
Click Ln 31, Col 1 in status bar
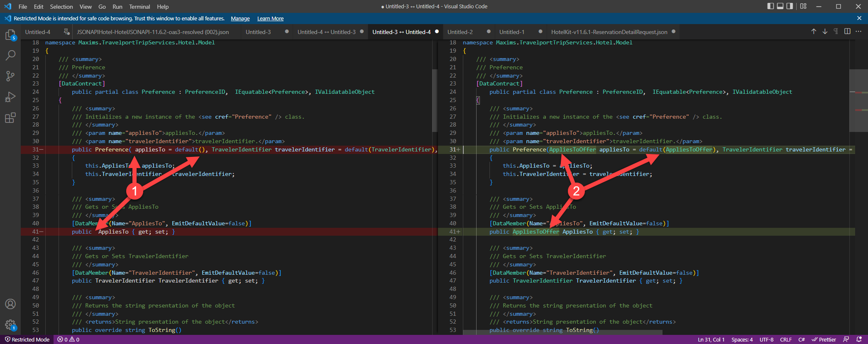[711, 339]
